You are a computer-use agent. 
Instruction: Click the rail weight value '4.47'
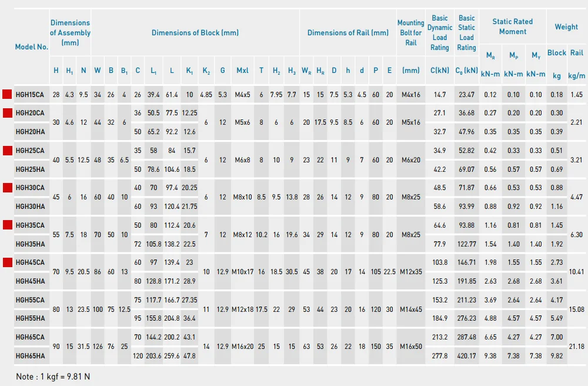(576, 197)
